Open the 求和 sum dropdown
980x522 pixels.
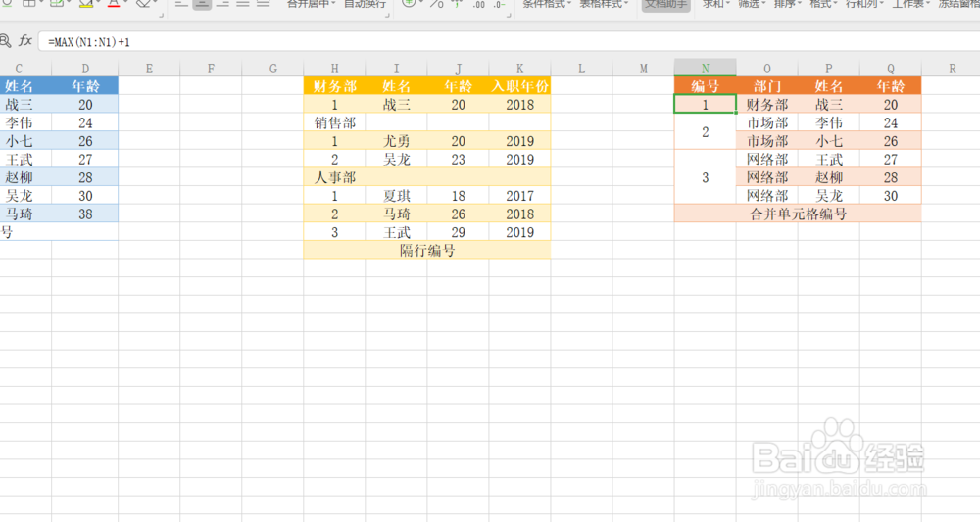[716, 4]
